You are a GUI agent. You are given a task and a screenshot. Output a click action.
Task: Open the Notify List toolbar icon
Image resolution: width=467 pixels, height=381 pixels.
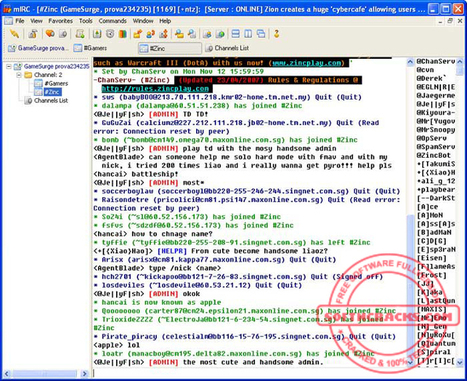(x=207, y=34)
